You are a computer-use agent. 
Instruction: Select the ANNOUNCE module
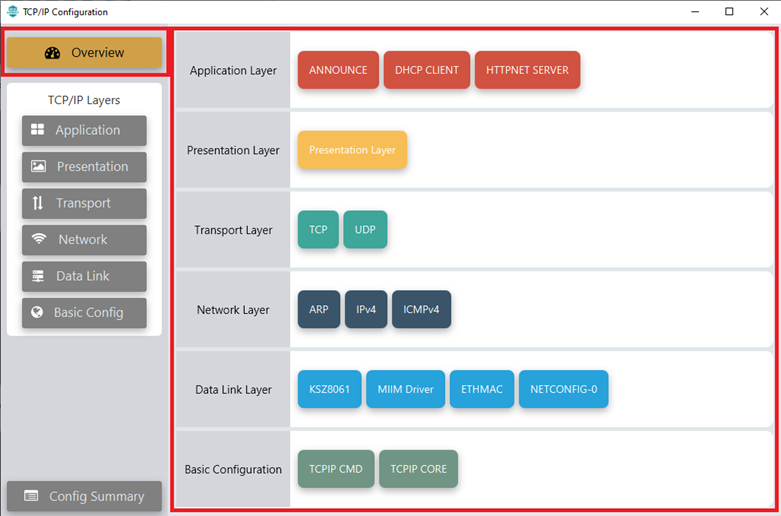(338, 70)
